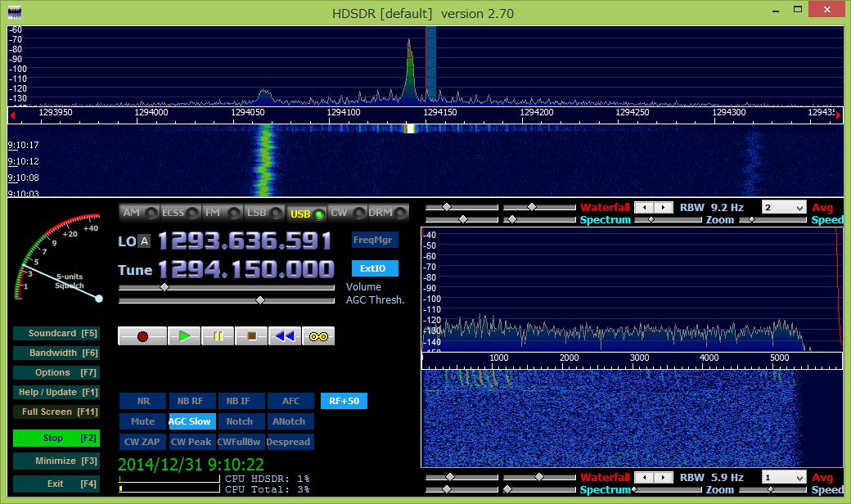Click the LO A selector button
851x504 pixels.
(x=144, y=241)
